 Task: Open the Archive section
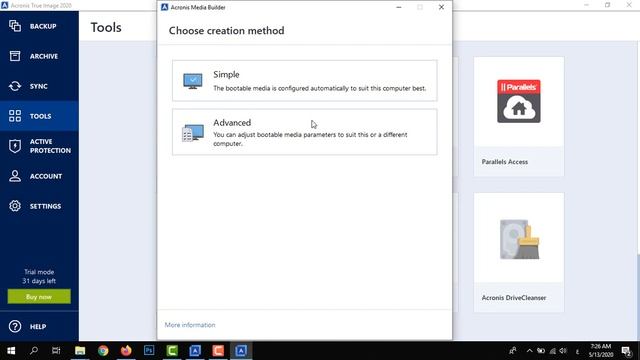click(x=39, y=56)
